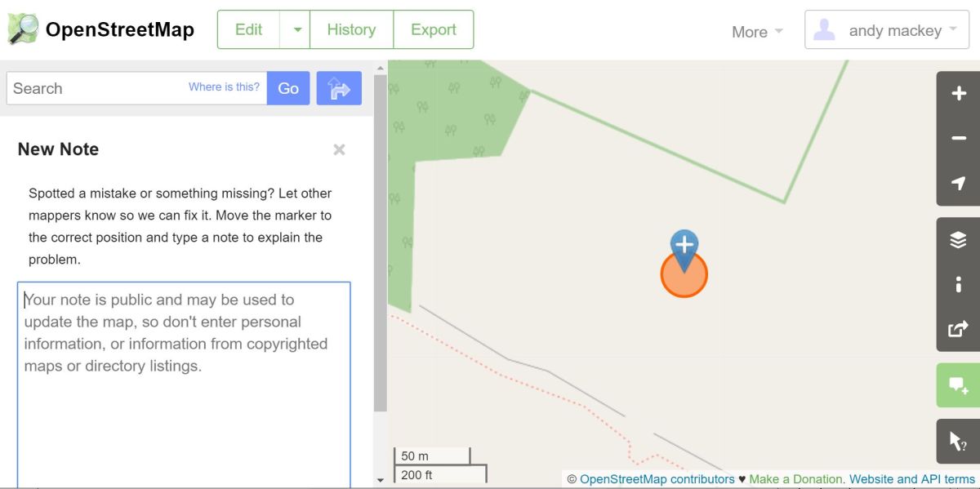Open the Edit dropdown arrow

tap(297, 29)
